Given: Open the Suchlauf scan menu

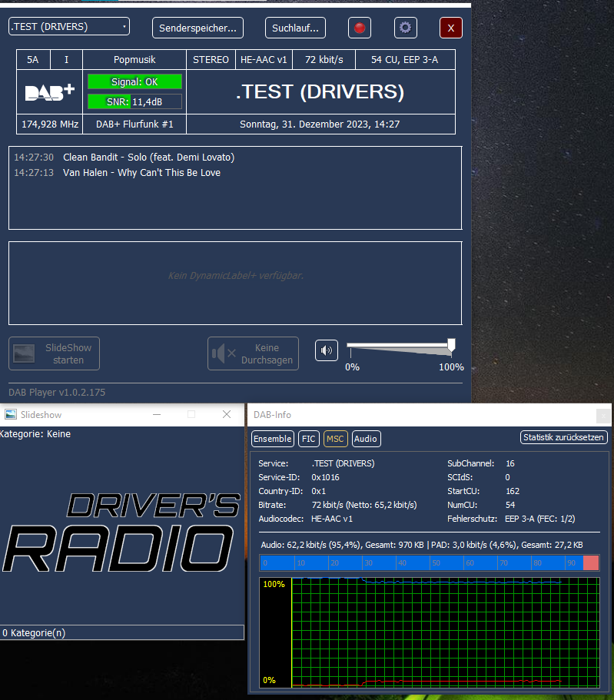Looking at the screenshot, I should coord(295,28).
